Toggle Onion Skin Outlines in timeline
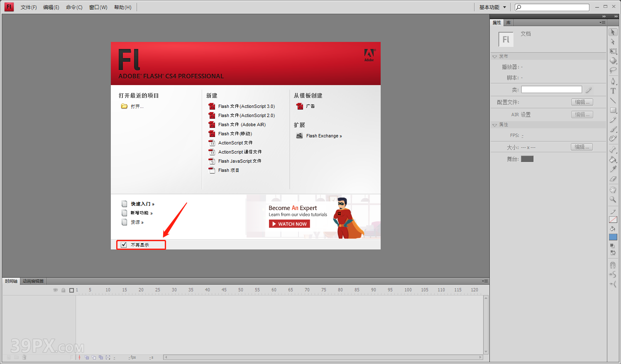The image size is (621, 364). click(x=94, y=357)
